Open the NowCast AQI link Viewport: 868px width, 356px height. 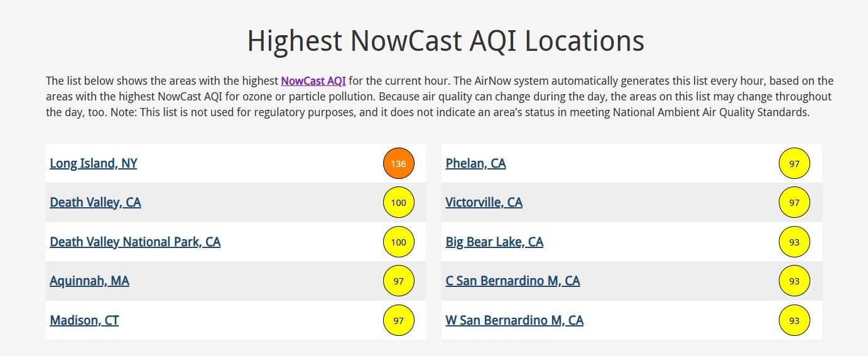tap(313, 81)
